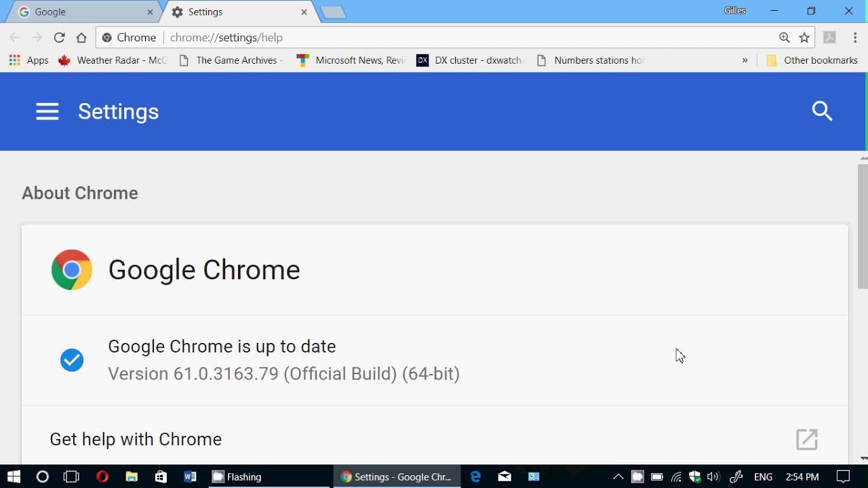Open Microsoft Edge from the taskbar
The width and height of the screenshot is (868, 488).
pyautogui.click(x=476, y=477)
